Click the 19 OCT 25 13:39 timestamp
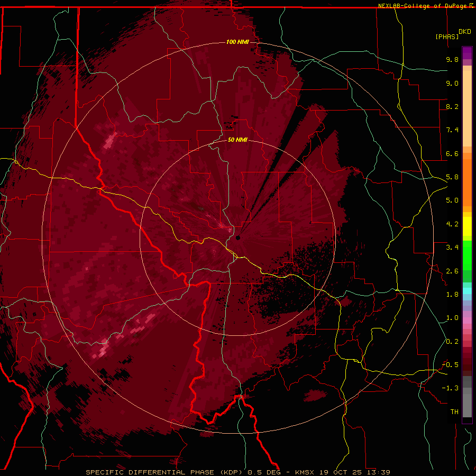This screenshot has height=476, width=476. coord(354,472)
